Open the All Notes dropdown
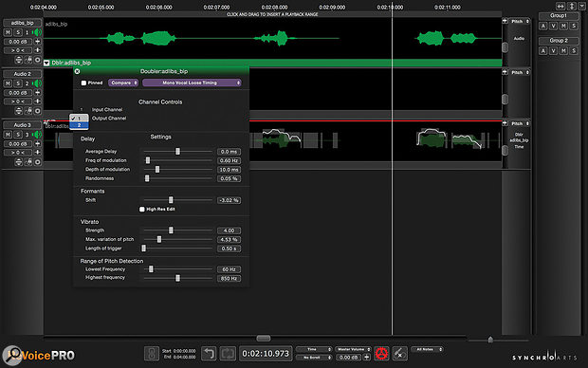This screenshot has width=588, height=368. tap(427, 349)
